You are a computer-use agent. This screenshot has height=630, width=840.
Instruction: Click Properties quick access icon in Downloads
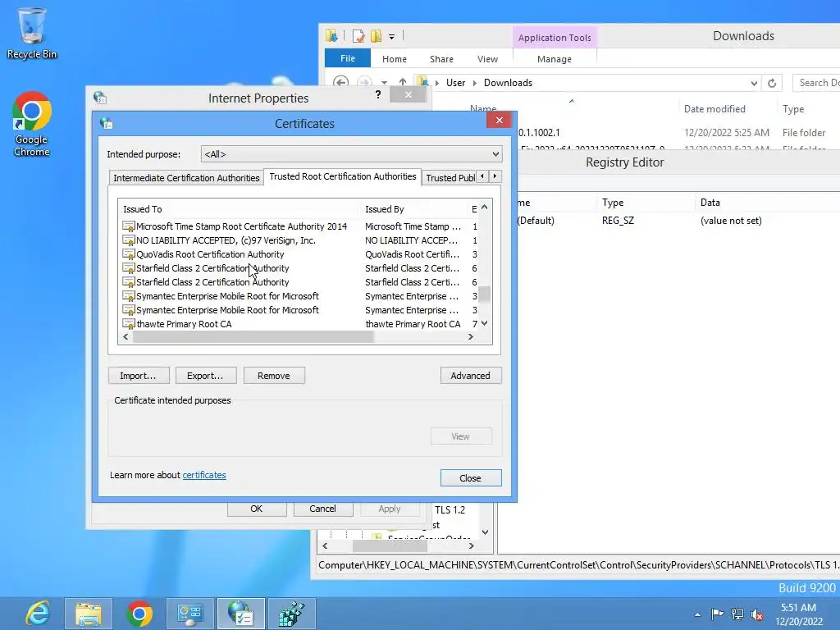click(x=358, y=36)
